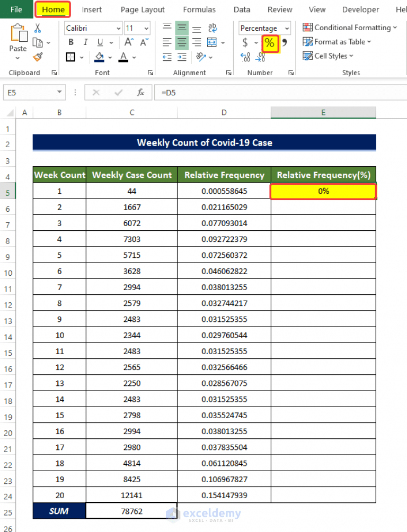Click the Format Painter brush icon
This screenshot has height=532, width=407.
pyautogui.click(x=38, y=57)
